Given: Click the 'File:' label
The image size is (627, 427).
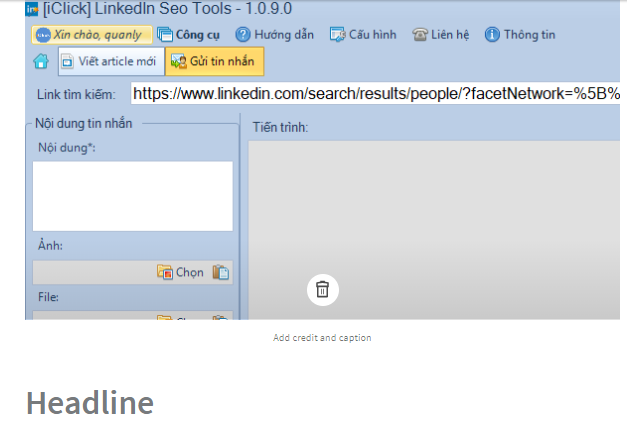Looking at the screenshot, I should click(x=48, y=297).
